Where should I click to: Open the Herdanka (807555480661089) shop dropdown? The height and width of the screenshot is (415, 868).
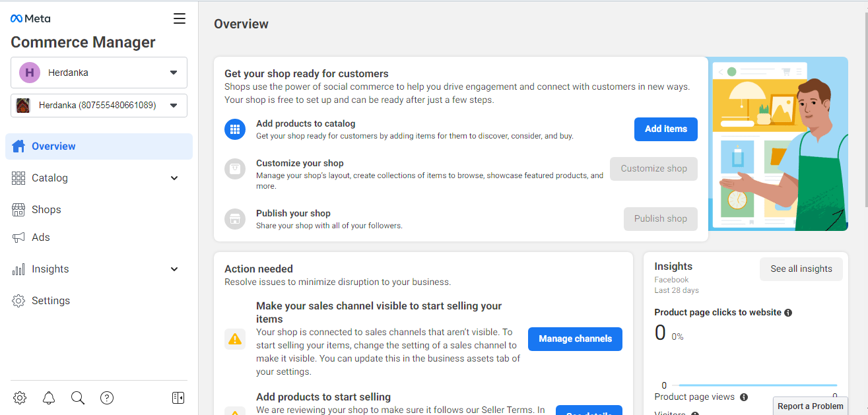99,106
